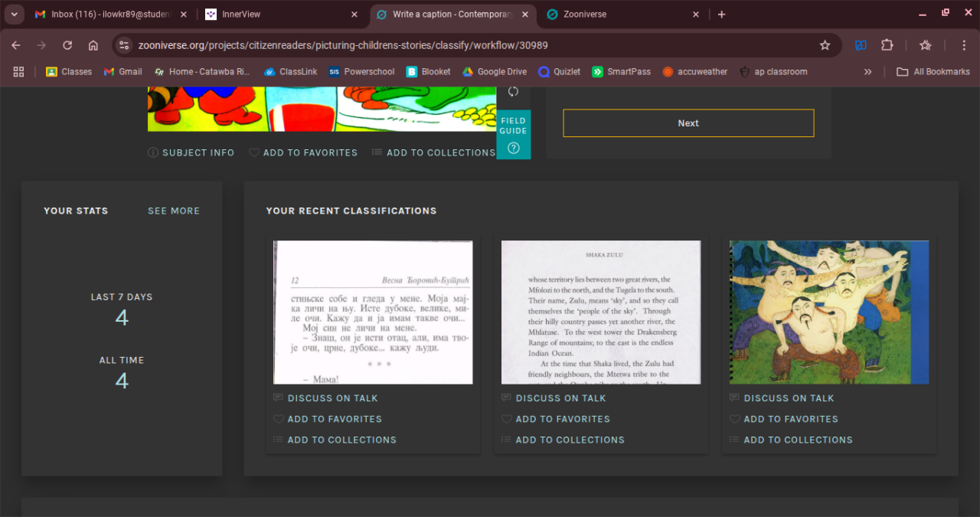Viewport: 980px width, 517px height.
Task: Open the wrestlers illustration thumbnail
Action: click(x=829, y=312)
